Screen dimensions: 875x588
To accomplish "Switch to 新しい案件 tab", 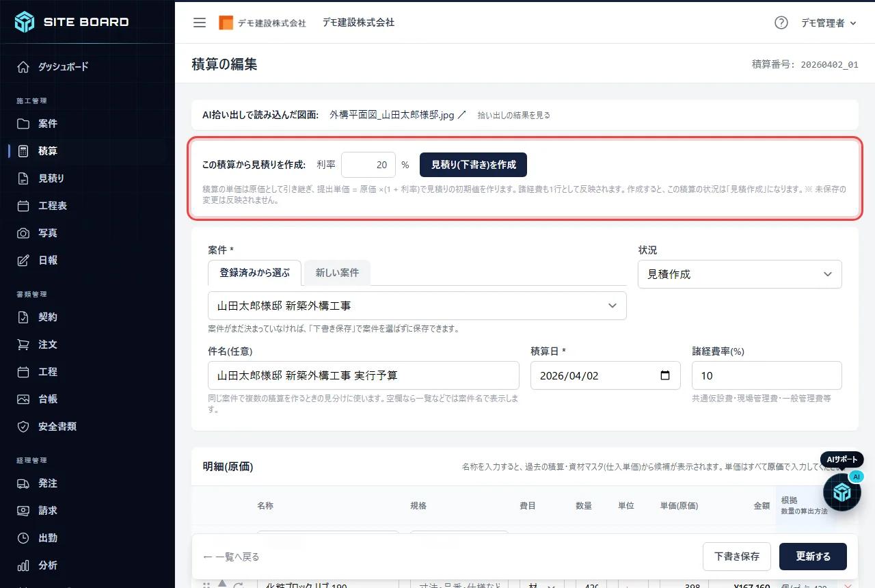I will coord(337,272).
